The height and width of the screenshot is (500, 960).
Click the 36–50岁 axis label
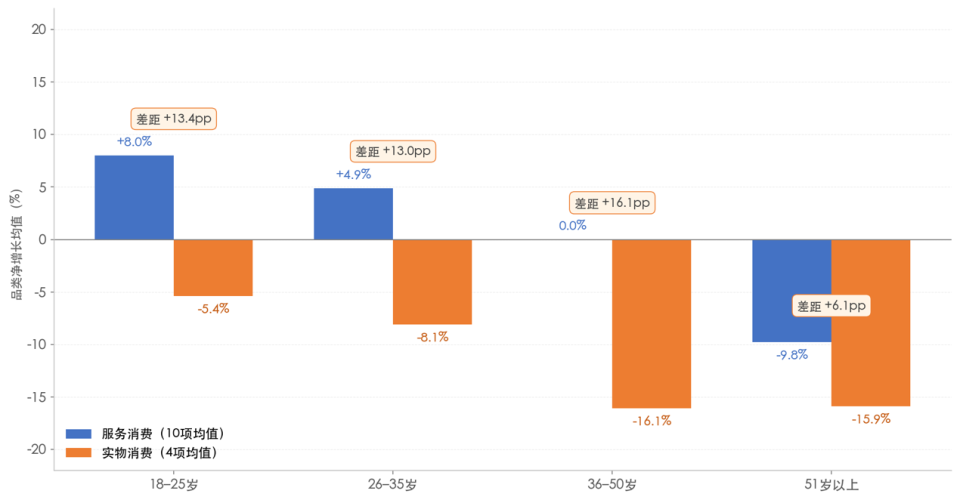(x=612, y=485)
